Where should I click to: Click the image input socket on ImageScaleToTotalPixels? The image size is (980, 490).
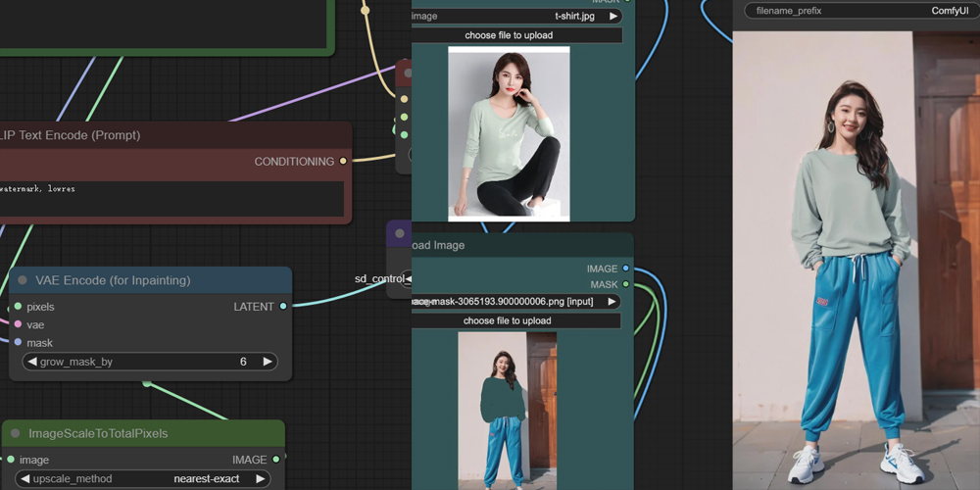(x=11, y=460)
